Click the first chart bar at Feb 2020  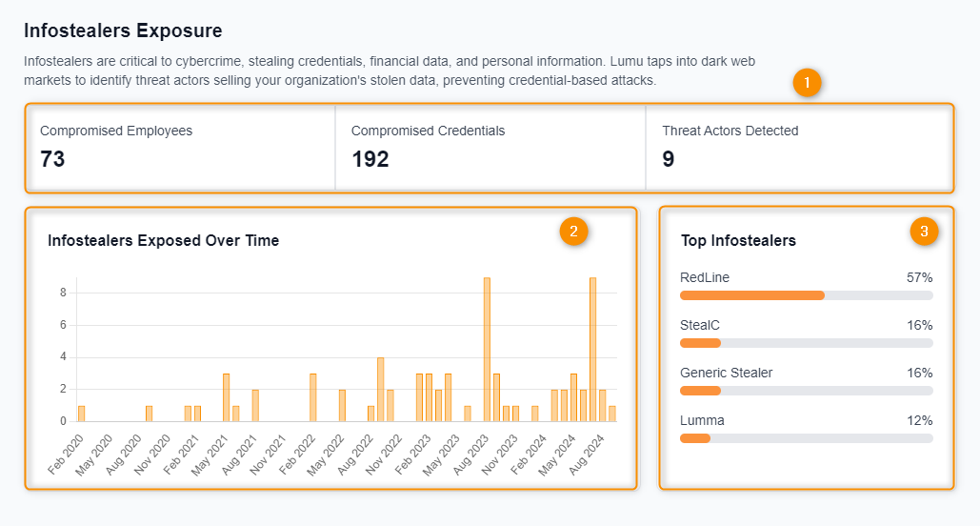click(82, 414)
